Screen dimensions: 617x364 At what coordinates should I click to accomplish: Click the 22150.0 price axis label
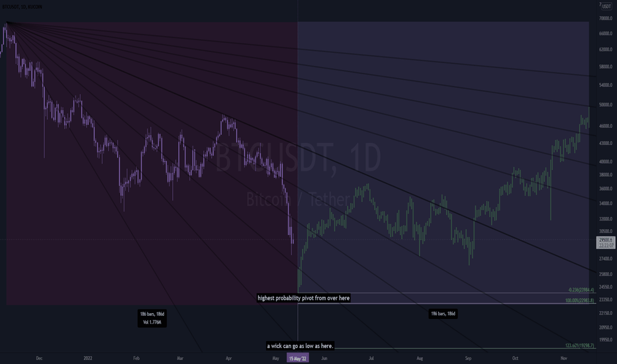[x=606, y=313]
